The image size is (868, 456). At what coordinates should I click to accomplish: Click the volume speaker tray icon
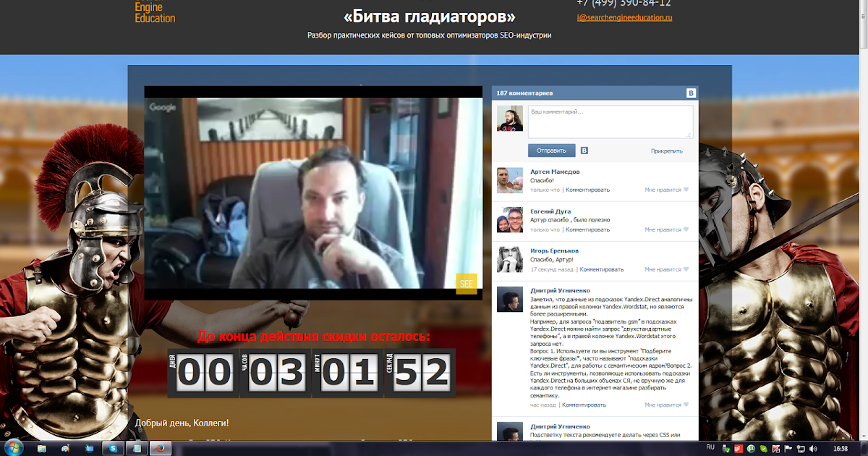813,449
